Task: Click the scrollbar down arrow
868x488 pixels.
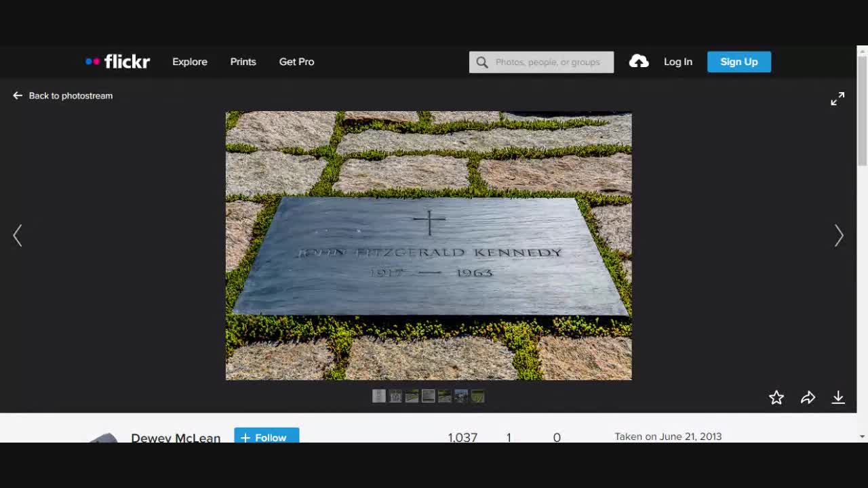Action: click(x=863, y=437)
